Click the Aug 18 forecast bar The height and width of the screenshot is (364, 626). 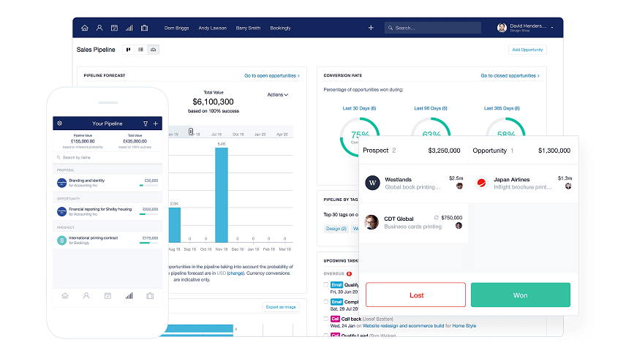(175, 224)
